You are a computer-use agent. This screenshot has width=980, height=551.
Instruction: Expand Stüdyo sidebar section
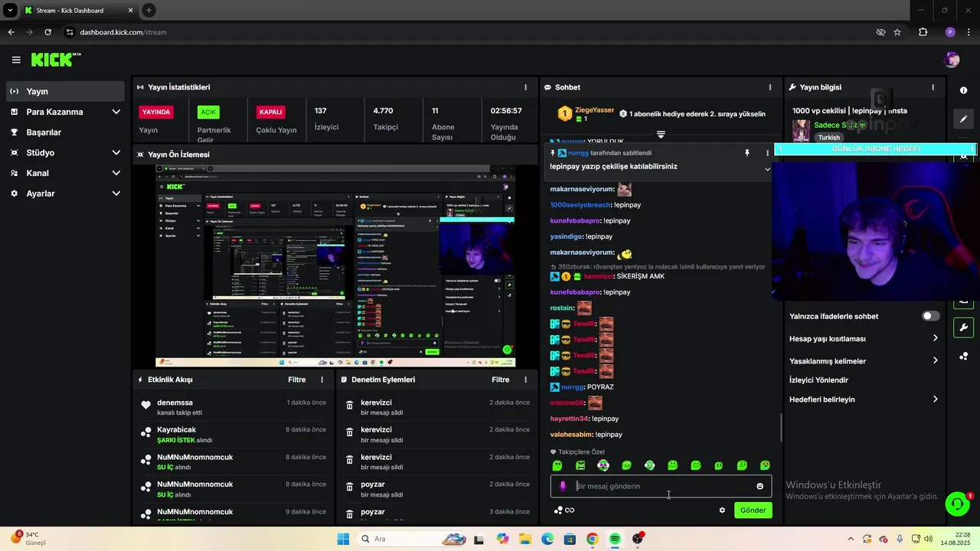click(116, 152)
